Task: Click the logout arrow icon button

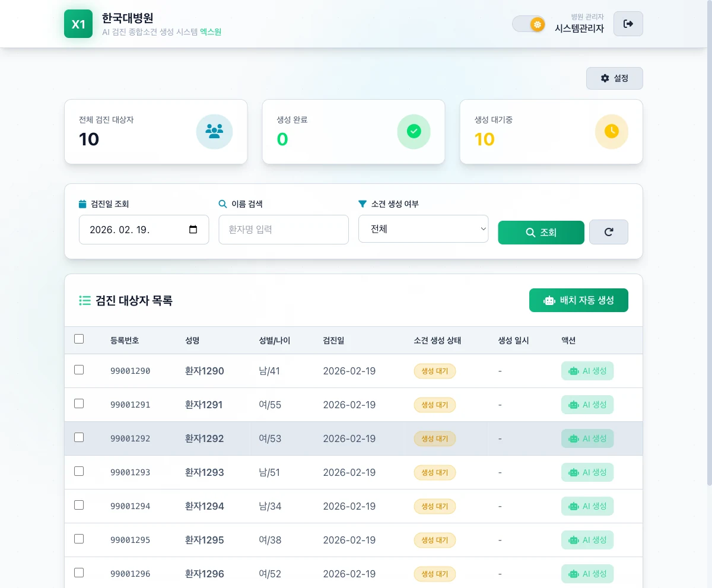Action: [x=628, y=24]
